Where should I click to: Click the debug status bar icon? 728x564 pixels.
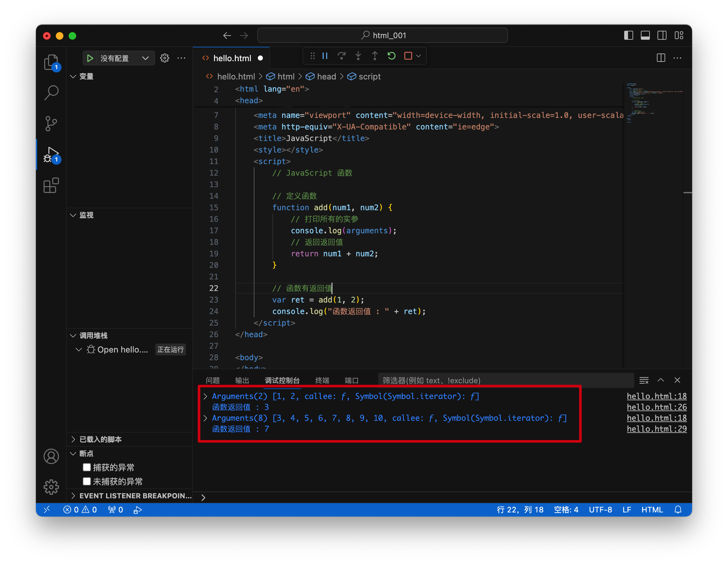138,510
